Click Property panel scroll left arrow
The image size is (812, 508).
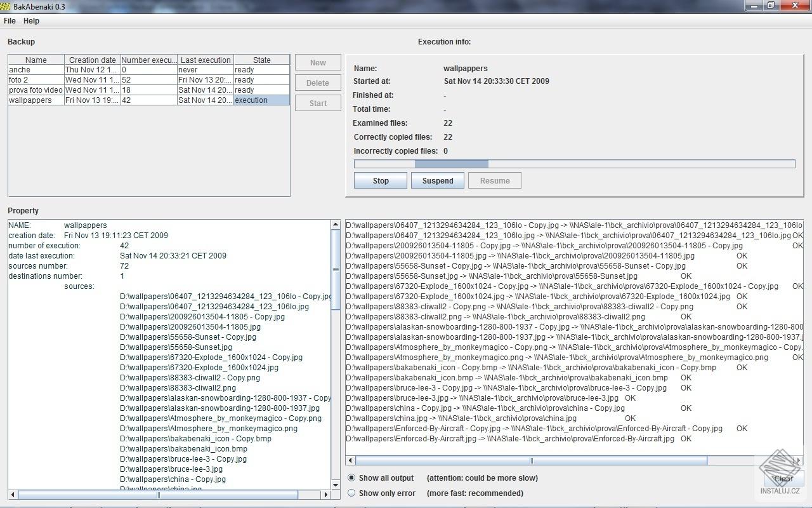coord(13,495)
